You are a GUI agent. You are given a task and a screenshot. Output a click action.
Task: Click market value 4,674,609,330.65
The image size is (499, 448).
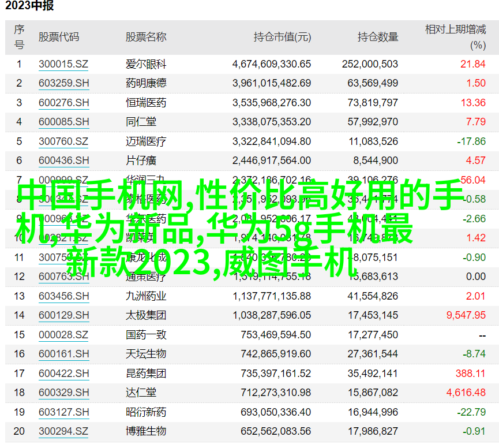click(x=272, y=64)
